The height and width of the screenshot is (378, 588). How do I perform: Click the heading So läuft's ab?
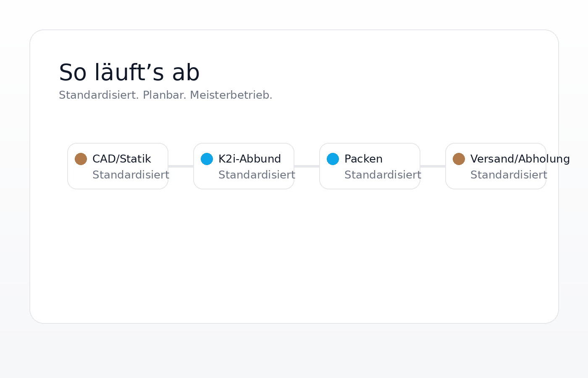click(x=129, y=72)
